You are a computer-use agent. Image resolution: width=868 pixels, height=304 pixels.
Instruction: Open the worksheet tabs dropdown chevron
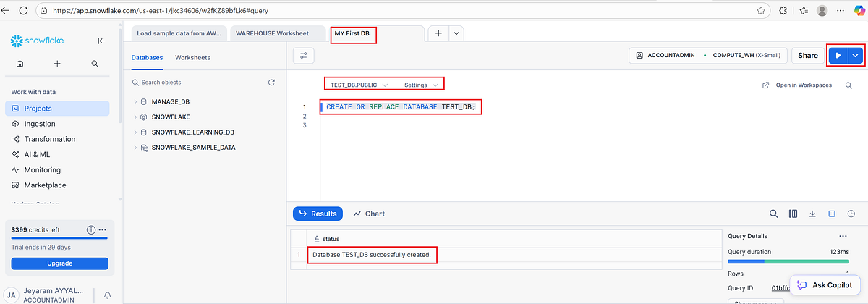coord(456,33)
